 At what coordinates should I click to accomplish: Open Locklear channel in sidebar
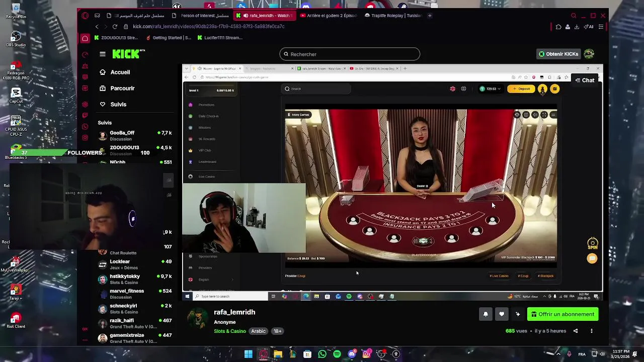tap(135, 264)
